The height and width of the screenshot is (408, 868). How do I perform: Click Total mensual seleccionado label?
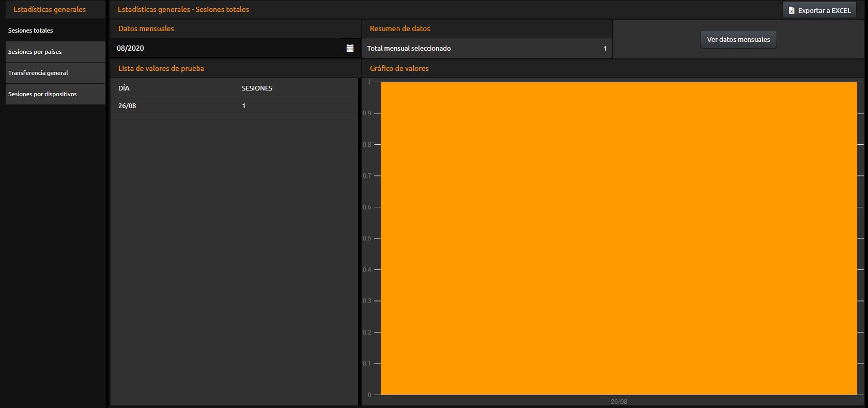(x=409, y=48)
